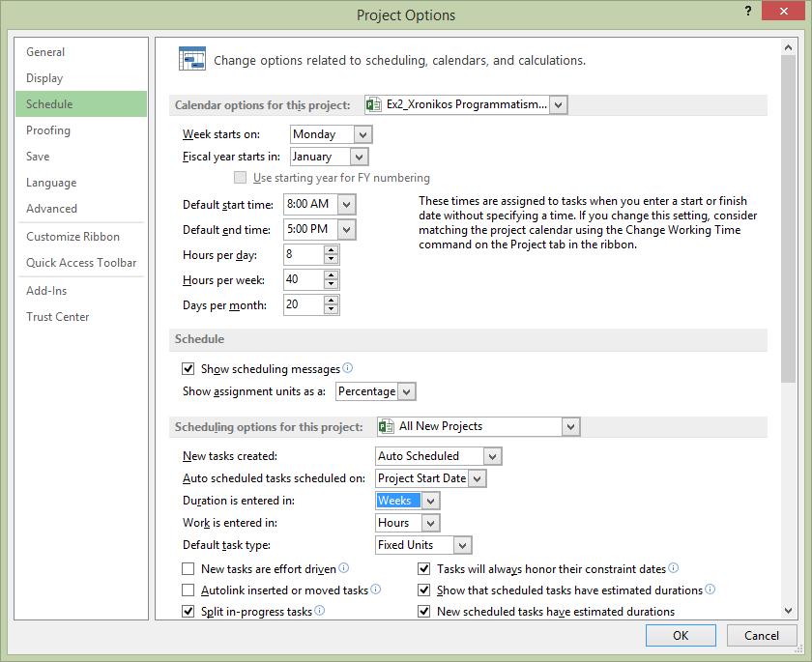Click the info icon beside Show scheduling messages
The height and width of the screenshot is (662, 812).
pos(347,368)
